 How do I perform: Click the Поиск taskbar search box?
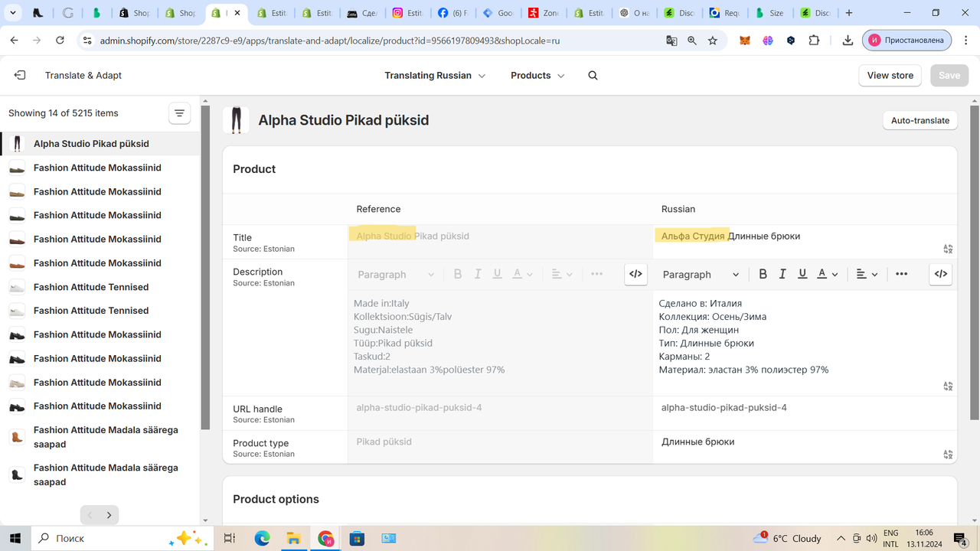tap(122, 538)
